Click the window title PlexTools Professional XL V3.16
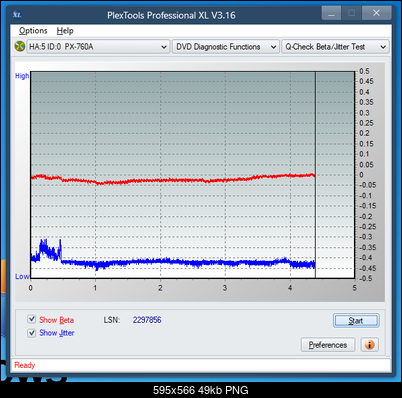 (x=171, y=15)
